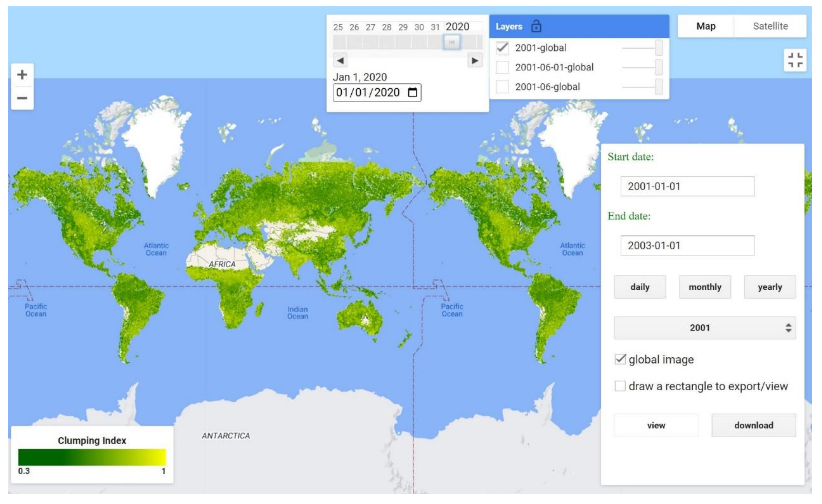The image size is (822, 504).
Task: Click the lock icon beside Layers
Action: [x=536, y=26]
